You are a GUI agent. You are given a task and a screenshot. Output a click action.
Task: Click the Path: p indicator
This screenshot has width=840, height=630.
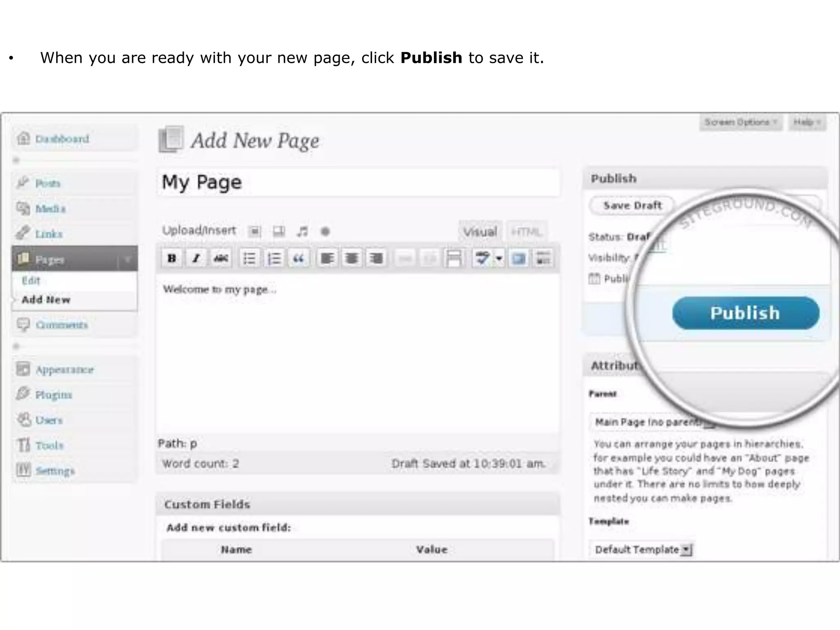pyautogui.click(x=178, y=443)
